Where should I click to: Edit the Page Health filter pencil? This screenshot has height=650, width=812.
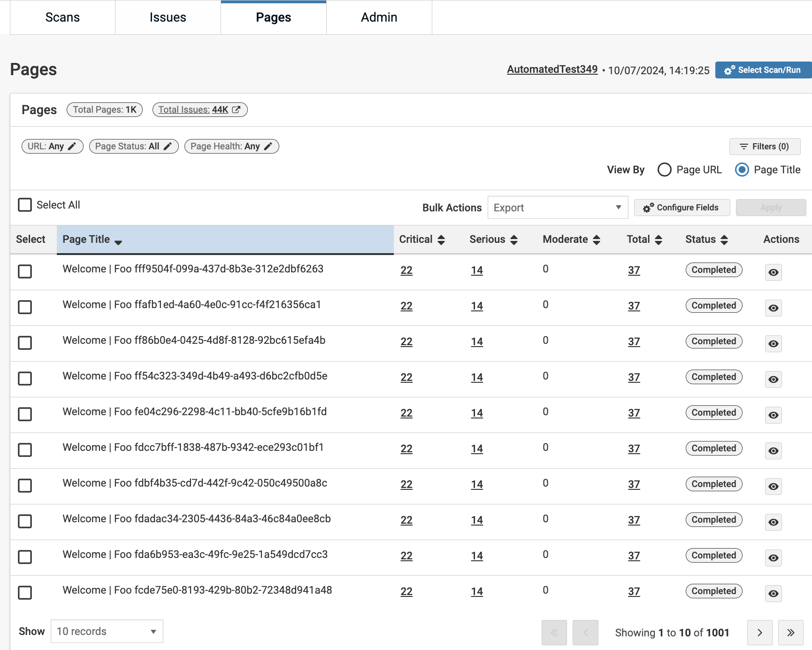click(268, 147)
